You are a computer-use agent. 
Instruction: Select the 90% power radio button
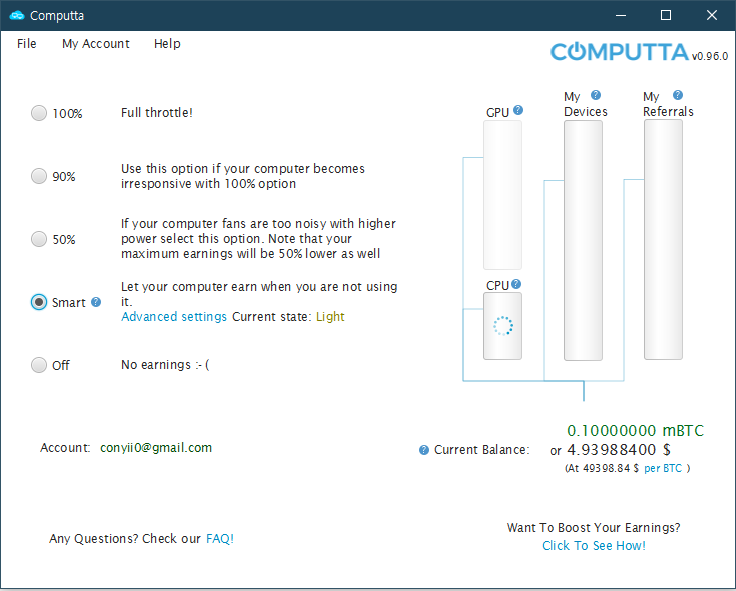(39, 176)
